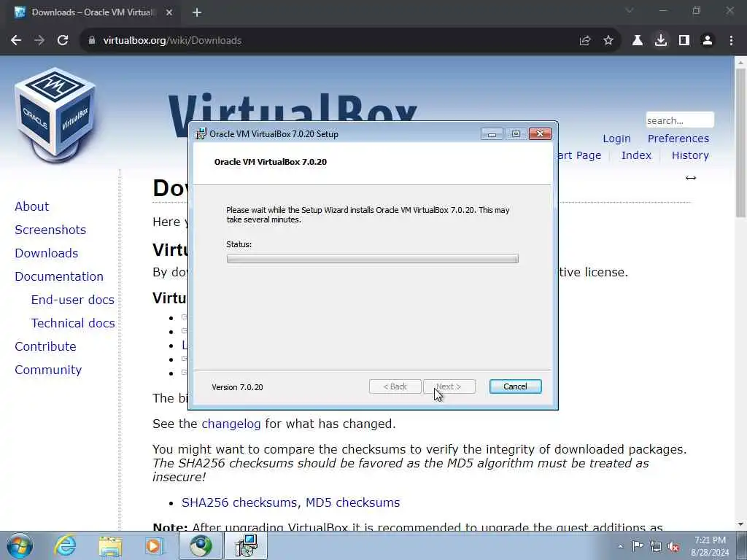This screenshot has width=747, height=560.
Task: Open Screenshots in the sidebar
Action: [x=50, y=230]
